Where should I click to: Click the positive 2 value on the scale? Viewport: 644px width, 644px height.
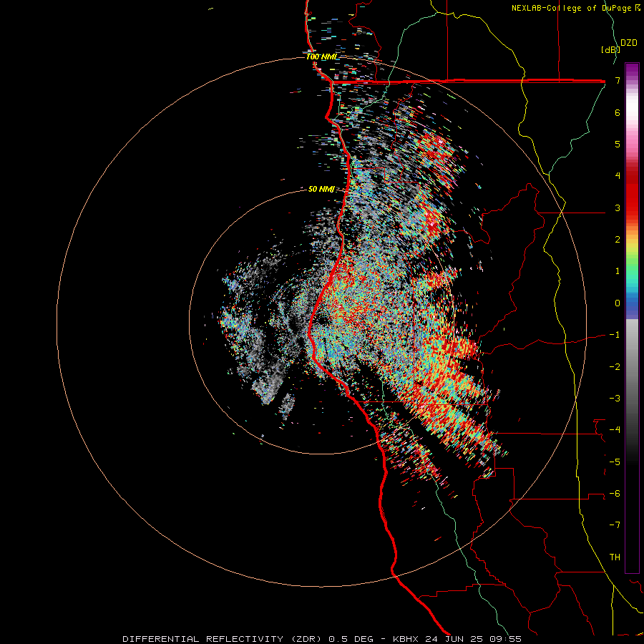[x=618, y=240]
